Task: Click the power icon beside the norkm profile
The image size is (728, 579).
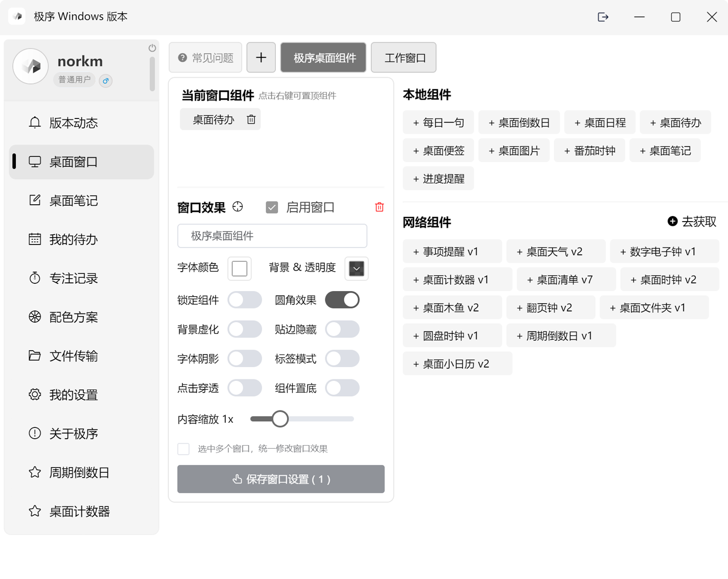Action: 152,48
